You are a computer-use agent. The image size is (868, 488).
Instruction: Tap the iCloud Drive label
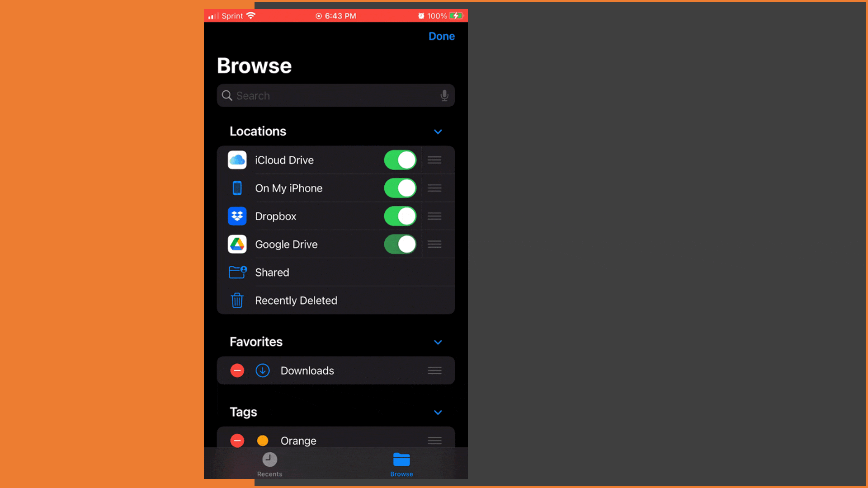click(284, 160)
